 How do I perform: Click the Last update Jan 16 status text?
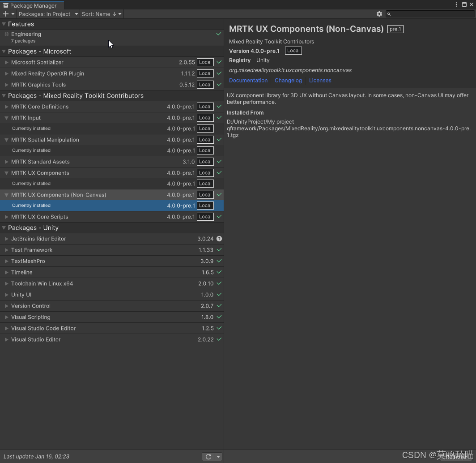point(36,457)
